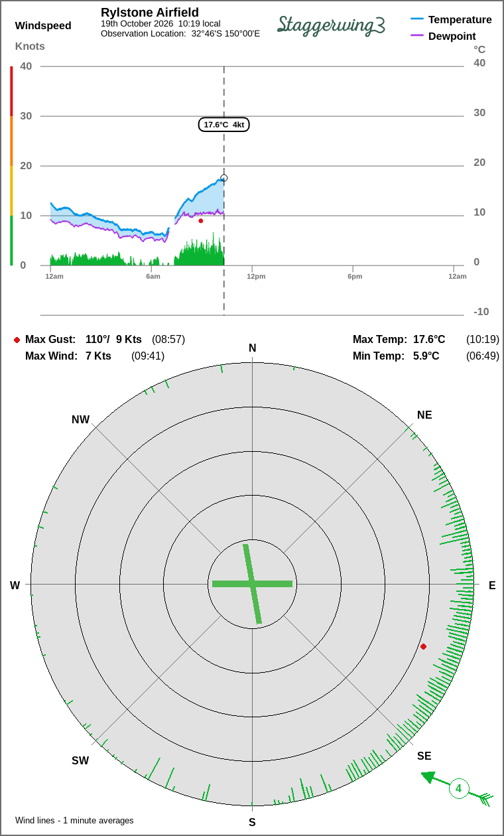The image size is (504, 836).
Task: Click the max temp time (10:19)
Action: pos(483,339)
